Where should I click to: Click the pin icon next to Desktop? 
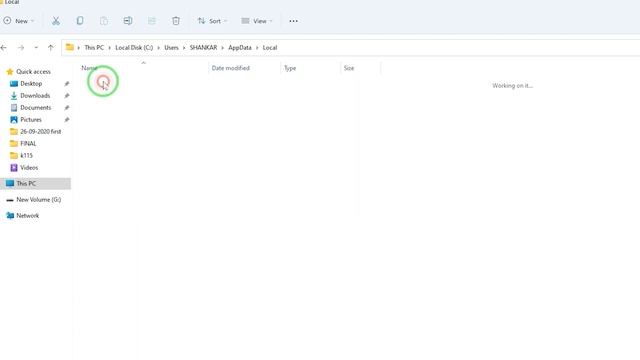[x=67, y=84]
